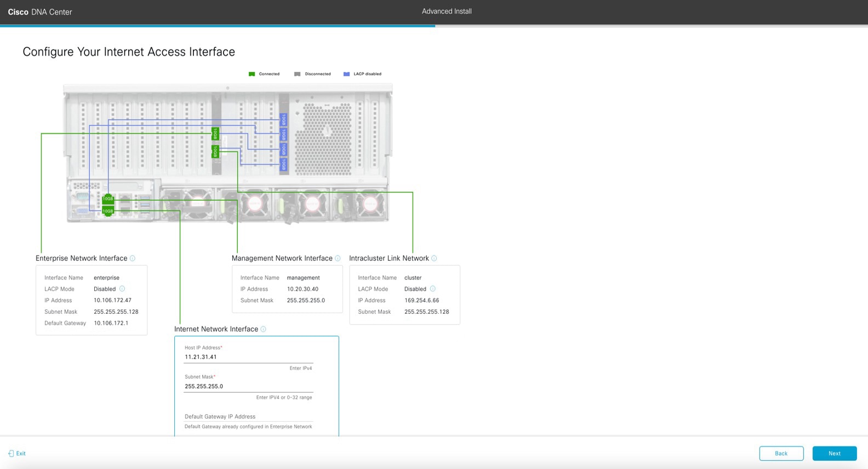
Task: Open info icon beside Internet Network Interface
Action: [x=263, y=329]
